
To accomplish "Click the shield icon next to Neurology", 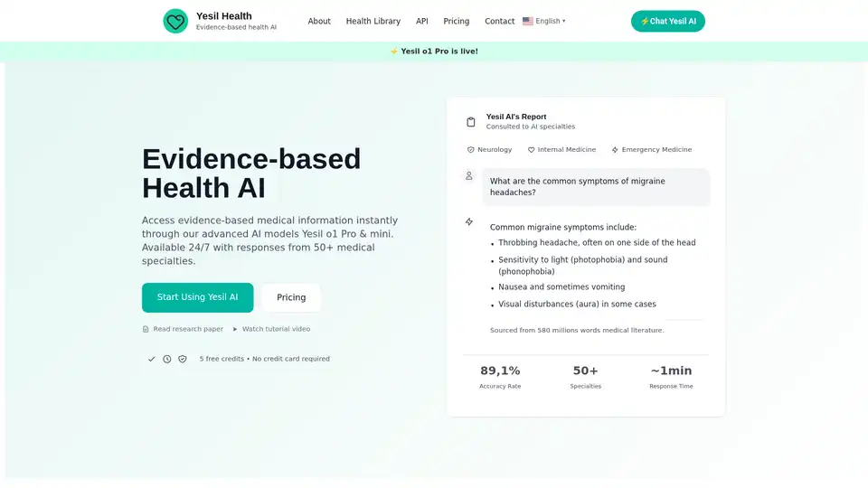I will [470, 150].
